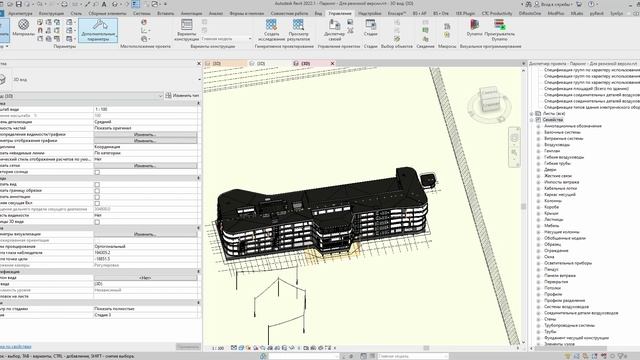
Task: Click the Text tool icon in quick access toolbar
Action: 104,4
